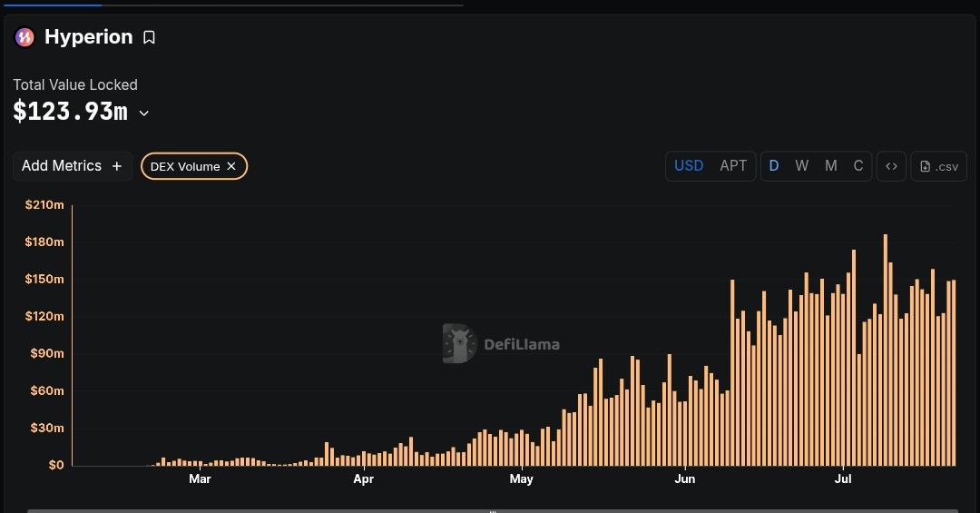Click the Jul x-axis label

(x=843, y=479)
